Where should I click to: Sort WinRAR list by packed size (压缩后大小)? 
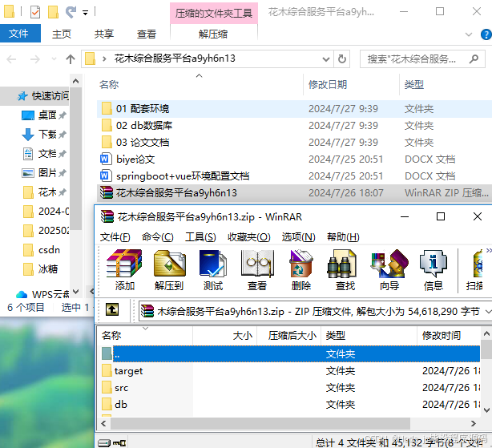pyautogui.click(x=289, y=336)
